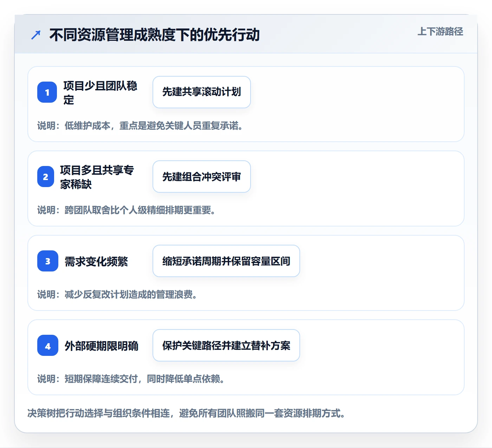The width and height of the screenshot is (492, 448).
Task: Click the condition 外部硬期限明确
Action: [x=102, y=346]
